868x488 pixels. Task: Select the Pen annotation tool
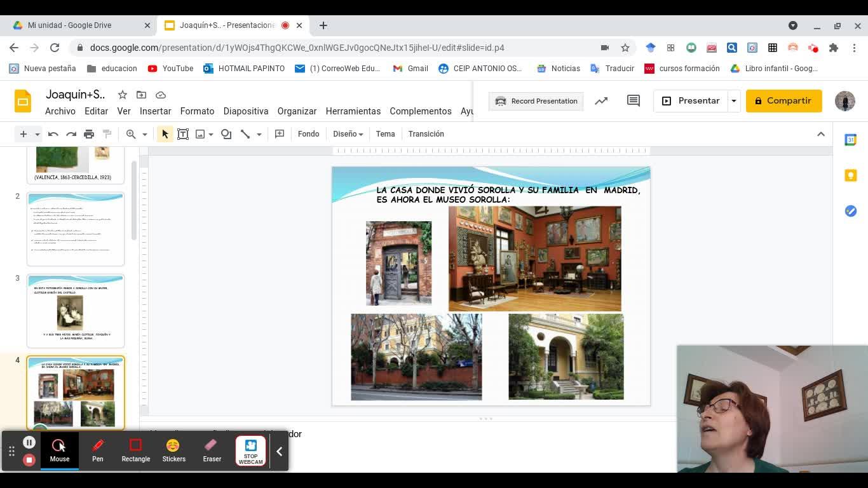point(97,451)
